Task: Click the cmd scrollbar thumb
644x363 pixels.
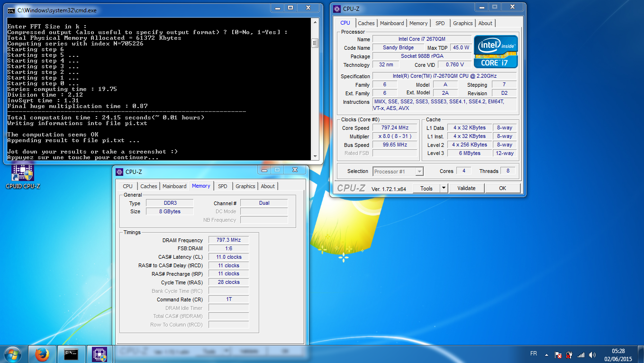Action: [x=315, y=43]
